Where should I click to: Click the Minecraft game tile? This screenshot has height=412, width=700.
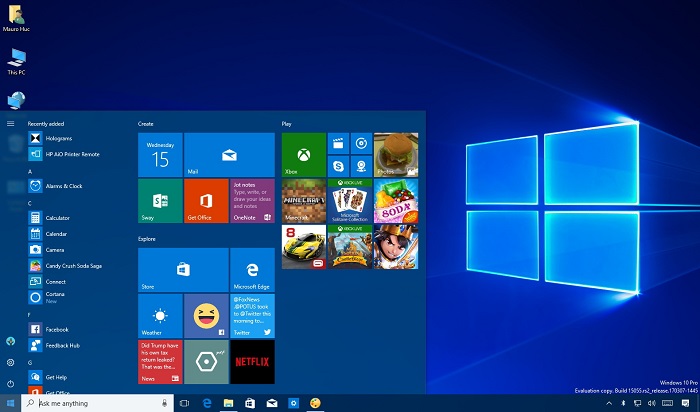pyautogui.click(x=304, y=201)
